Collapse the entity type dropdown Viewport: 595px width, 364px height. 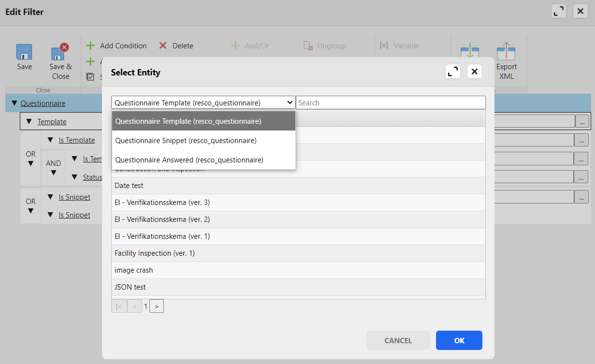coord(290,102)
